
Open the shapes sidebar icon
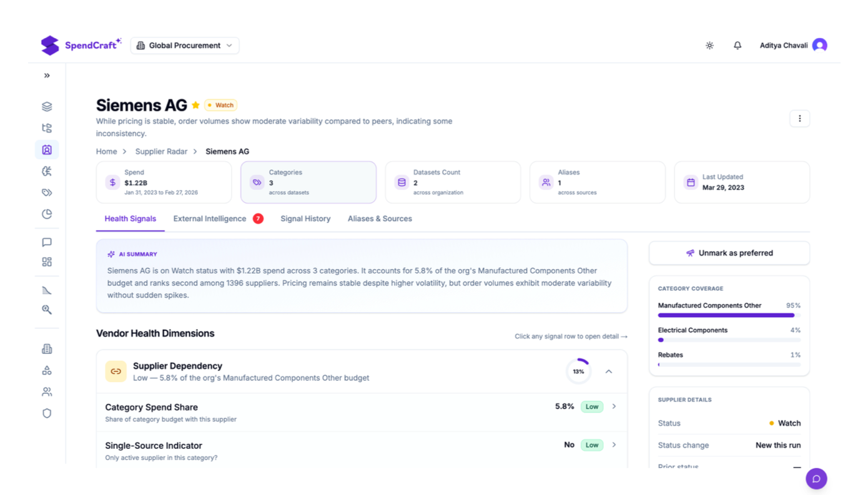coord(47,370)
